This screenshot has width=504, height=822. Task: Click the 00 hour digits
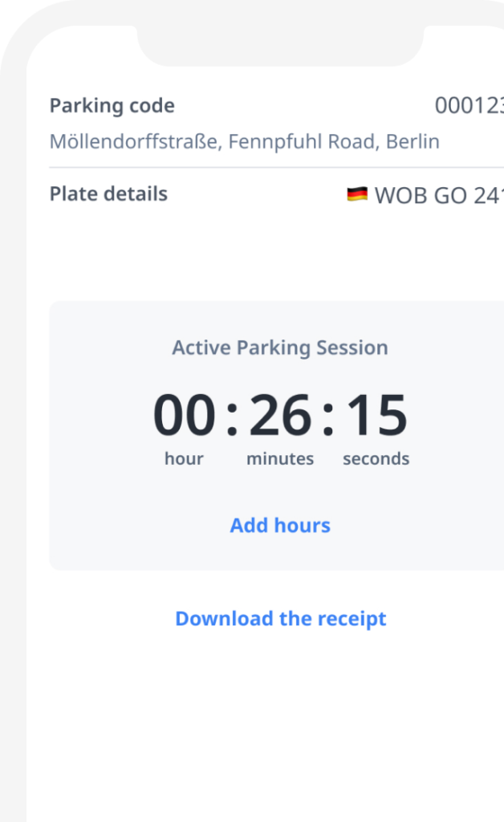tap(185, 416)
